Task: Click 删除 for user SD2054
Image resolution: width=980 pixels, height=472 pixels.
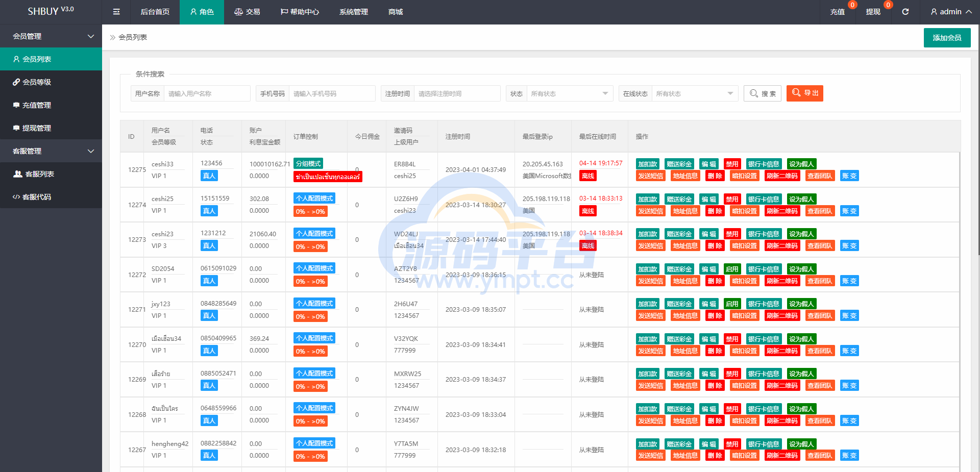Action: click(715, 281)
